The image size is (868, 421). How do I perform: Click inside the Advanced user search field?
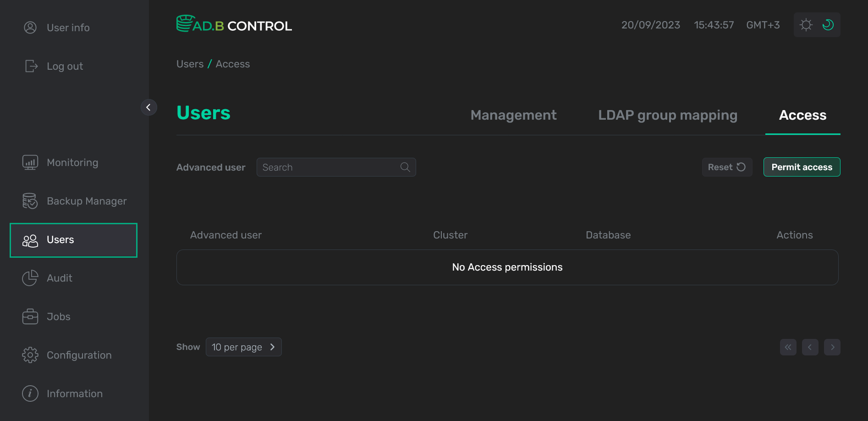pos(325,167)
